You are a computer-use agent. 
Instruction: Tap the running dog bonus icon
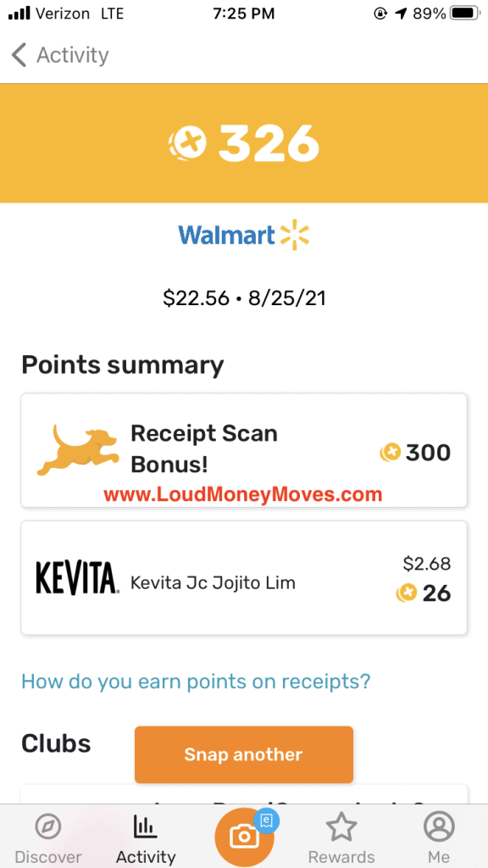coord(77,449)
